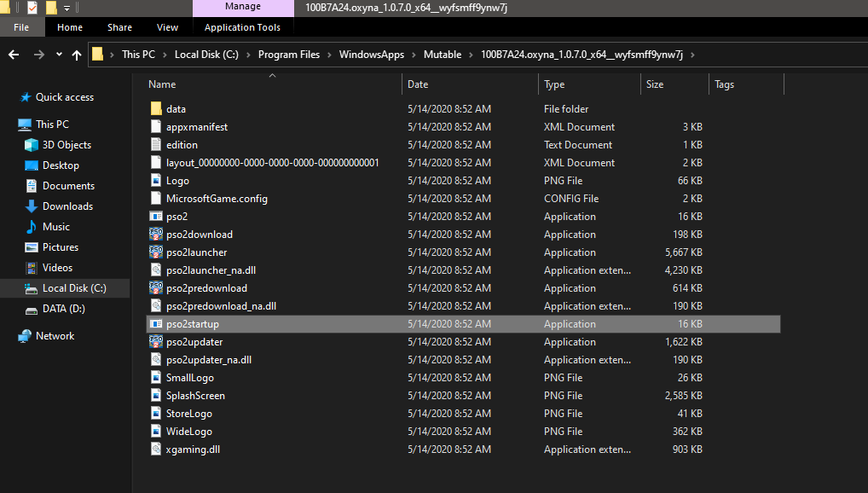Image resolution: width=868 pixels, height=493 pixels.
Task: Select the SmallLogo PNG file icon
Action: [156, 377]
